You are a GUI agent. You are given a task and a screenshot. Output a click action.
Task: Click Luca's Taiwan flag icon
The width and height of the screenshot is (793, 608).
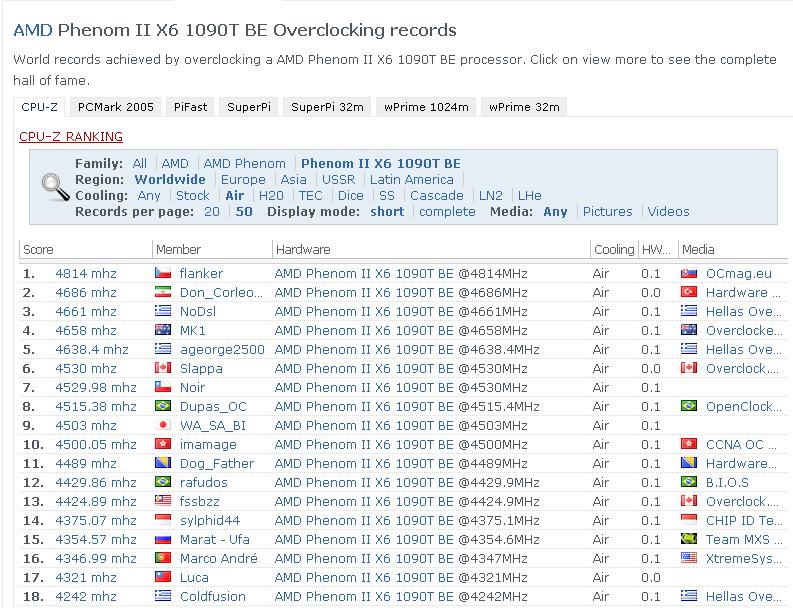click(x=163, y=577)
